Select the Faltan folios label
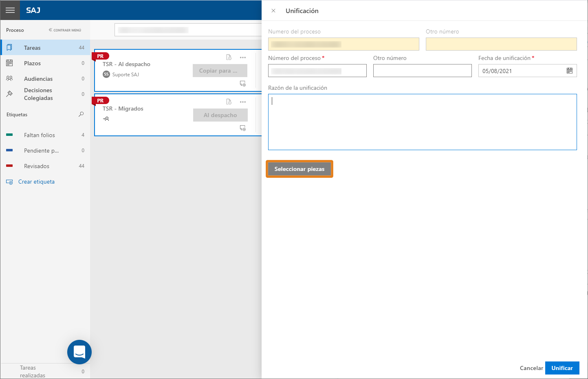588x379 pixels. [45, 135]
